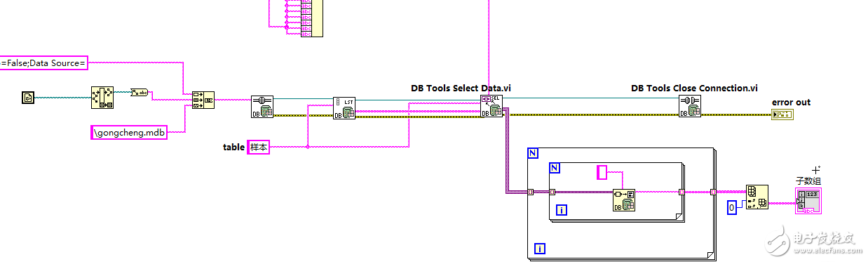Select the DB Tools Select Data VI node
Viewport: 868px width, 262px height.
[x=491, y=106]
